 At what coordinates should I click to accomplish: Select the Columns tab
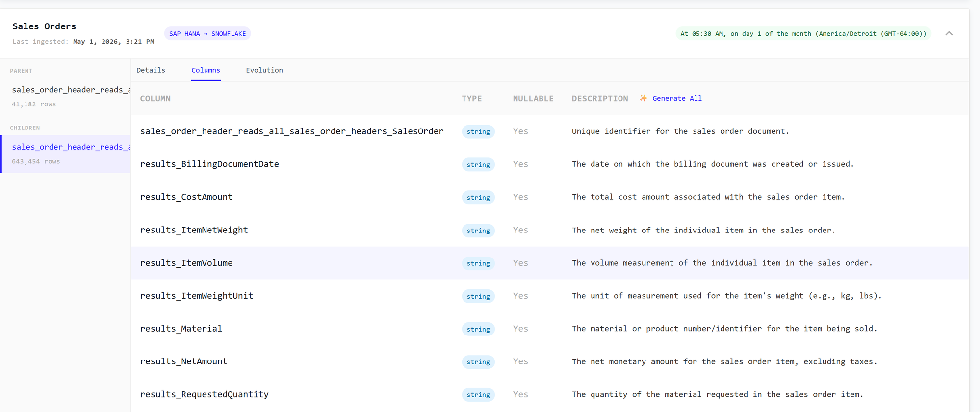pos(206,70)
